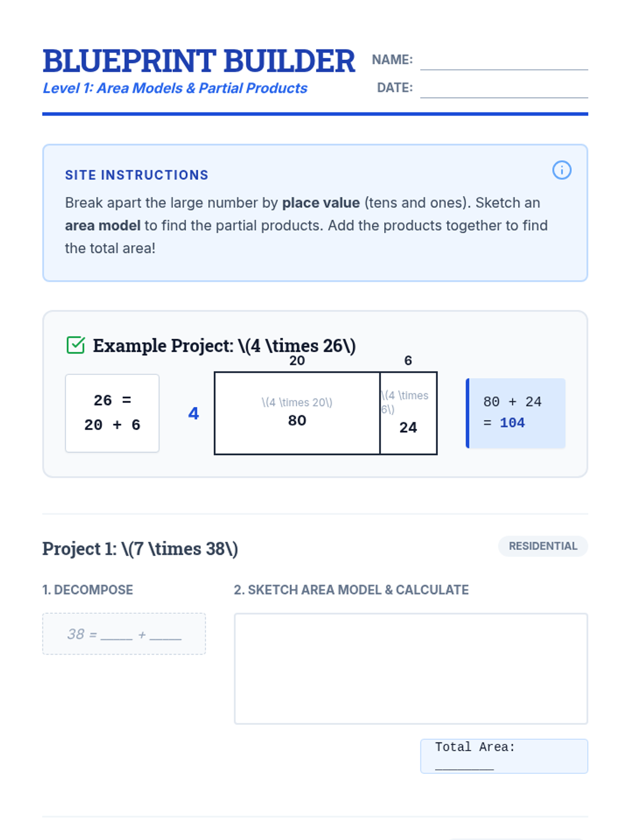Image resolution: width=630 pixels, height=840 pixels.
Task: Click the 20 column label above area model
Action: pos(297,361)
